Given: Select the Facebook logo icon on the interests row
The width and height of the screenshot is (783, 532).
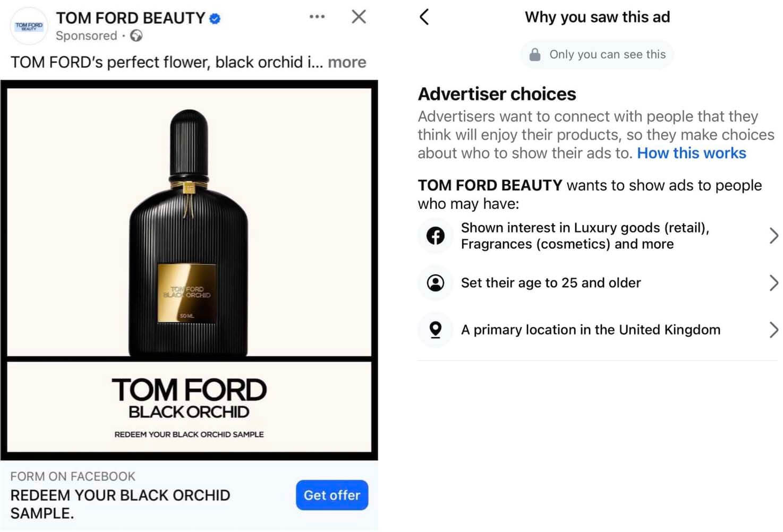Looking at the screenshot, I should point(435,236).
